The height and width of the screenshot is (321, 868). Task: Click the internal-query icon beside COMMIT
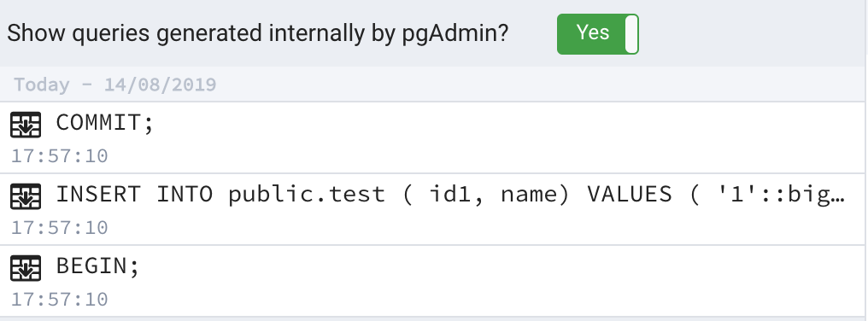click(x=26, y=125)
